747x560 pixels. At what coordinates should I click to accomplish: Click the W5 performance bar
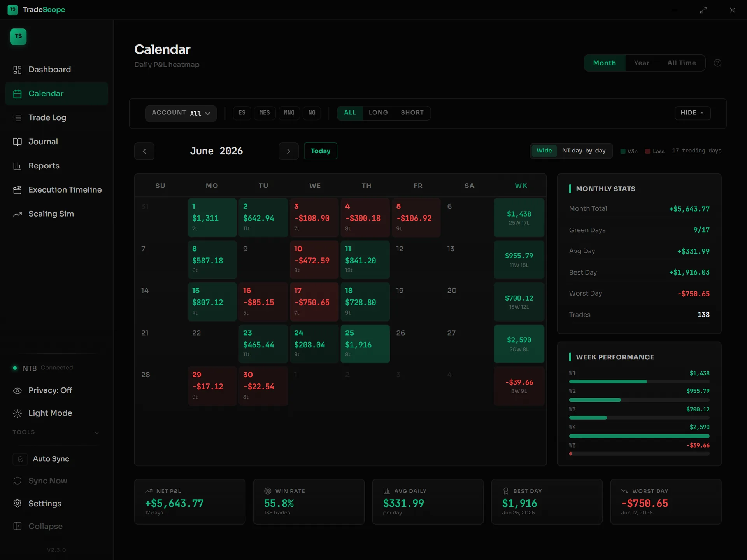point(639,454)
